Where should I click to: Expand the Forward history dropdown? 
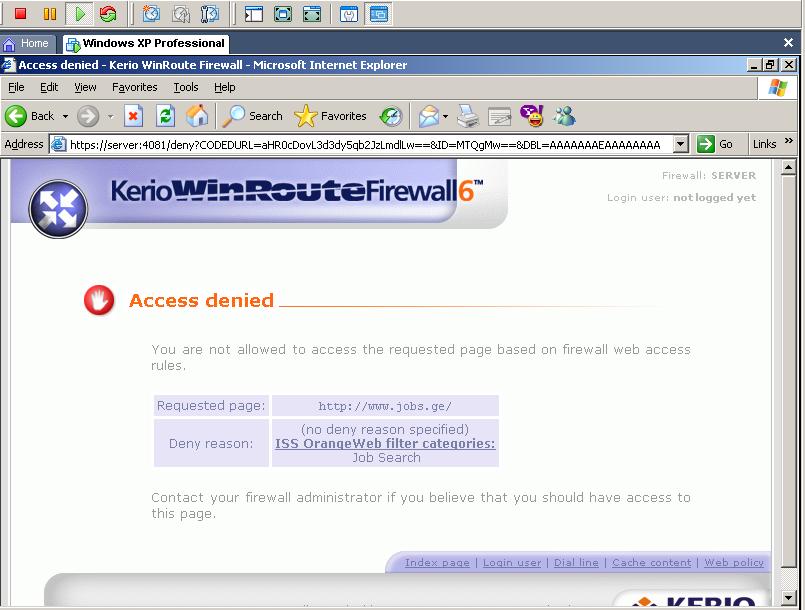coord(110,117)
